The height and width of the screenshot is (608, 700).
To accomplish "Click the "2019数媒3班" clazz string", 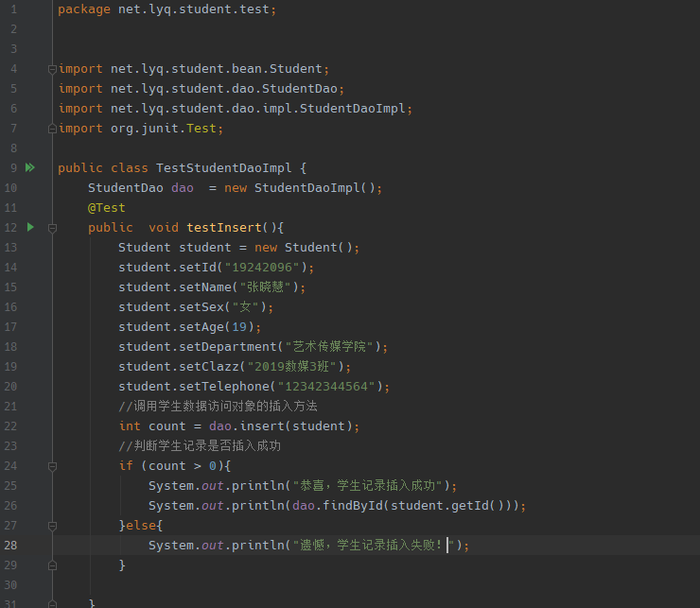I will (x=292, y=367).
